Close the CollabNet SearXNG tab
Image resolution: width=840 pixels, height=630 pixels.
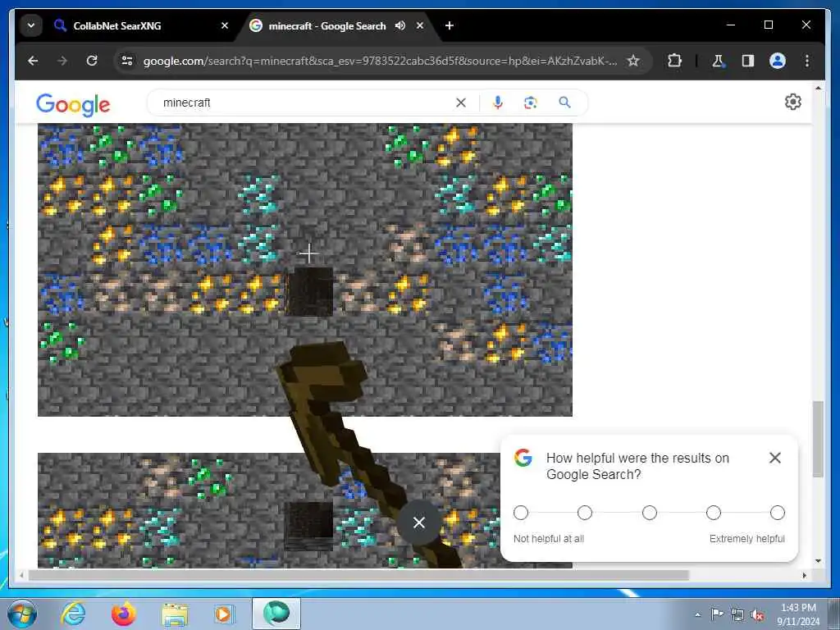[x=225, y=25]
